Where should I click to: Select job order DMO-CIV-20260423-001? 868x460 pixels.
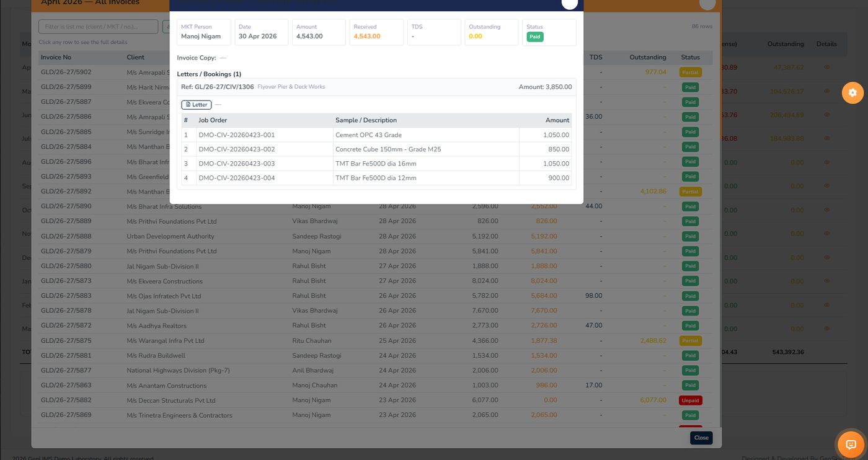coord(236,135)
